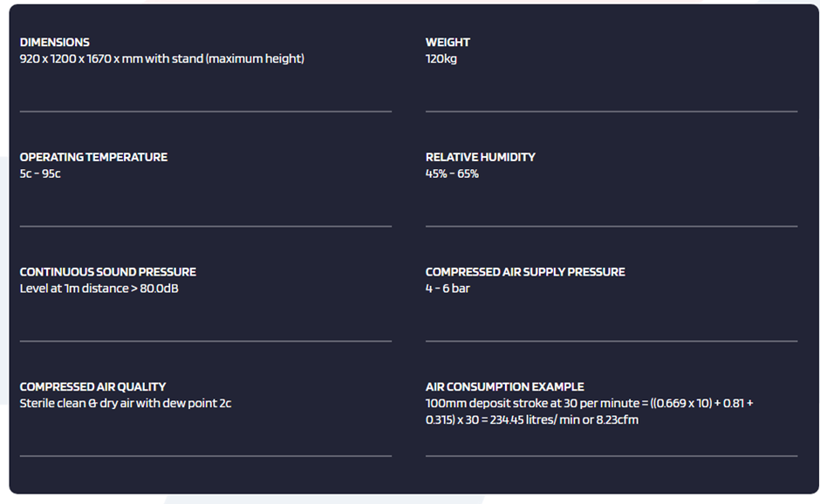Screen dimensions: 820x504
Task: Click the DIMENSIONS heading
Action: point(54,43)
